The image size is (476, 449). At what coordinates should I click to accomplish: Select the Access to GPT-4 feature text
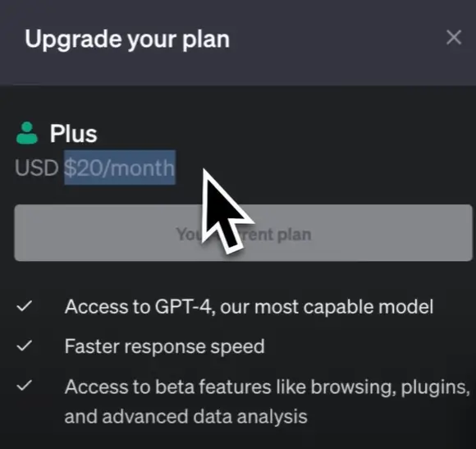pos(249,307)
